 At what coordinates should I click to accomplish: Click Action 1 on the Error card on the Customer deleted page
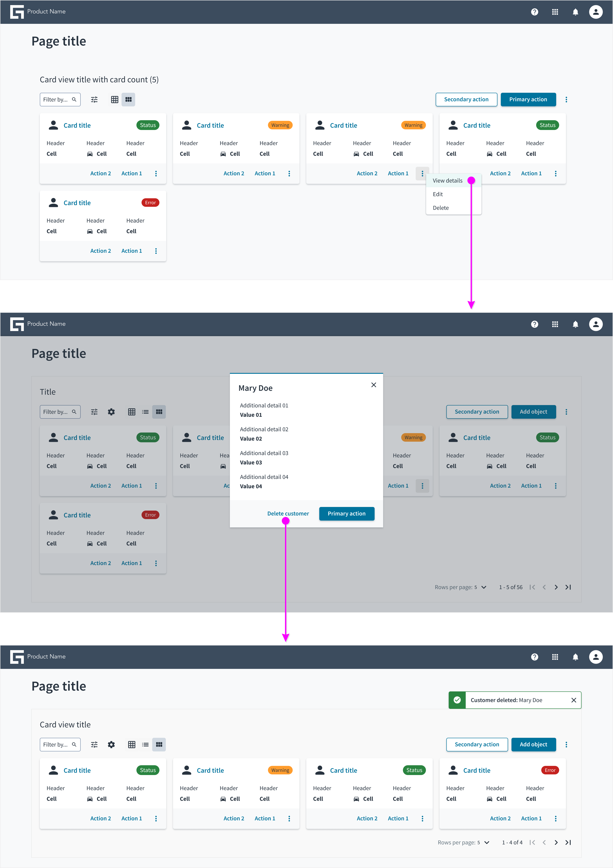(x=531, y=818)
